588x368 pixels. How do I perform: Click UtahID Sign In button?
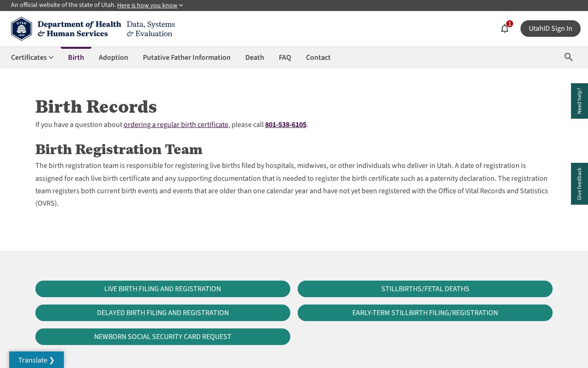(x=550, y=29)
